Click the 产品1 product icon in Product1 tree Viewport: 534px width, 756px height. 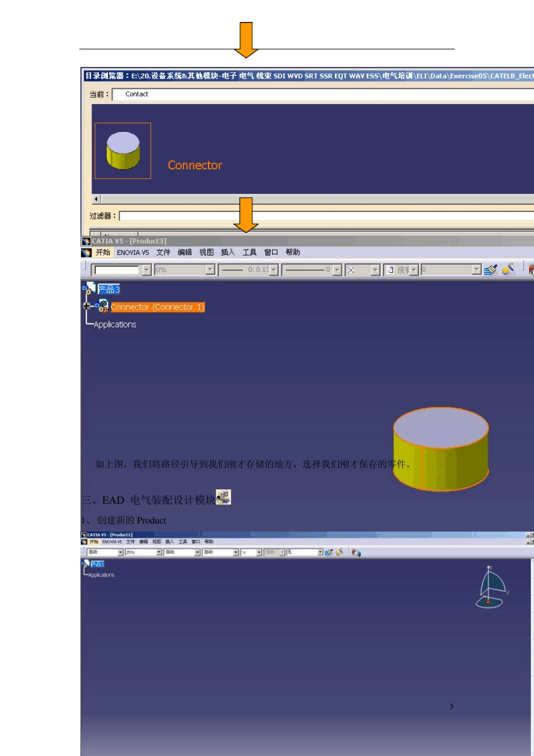click(x=86, y=564)
